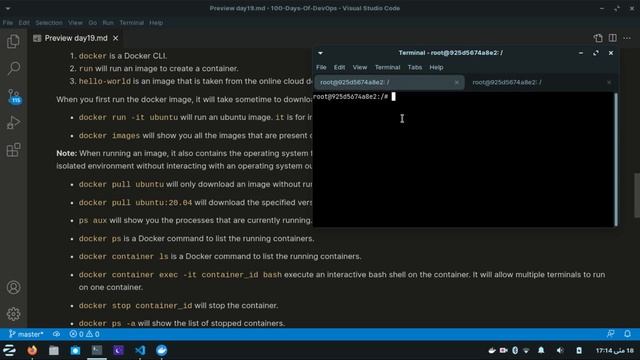
Task: Open the Tabs menu in the Terminal window
Action: pyautogui.click(x=415, y=67)
